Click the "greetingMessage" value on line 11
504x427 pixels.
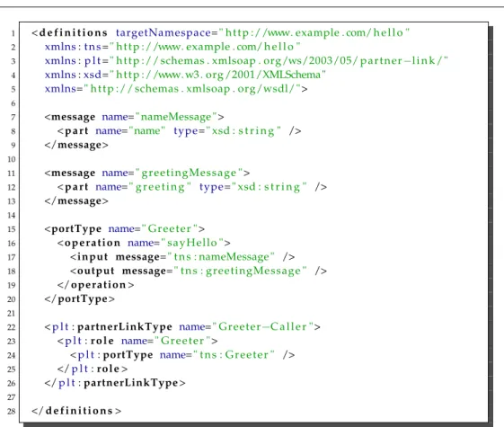(189, 173)
